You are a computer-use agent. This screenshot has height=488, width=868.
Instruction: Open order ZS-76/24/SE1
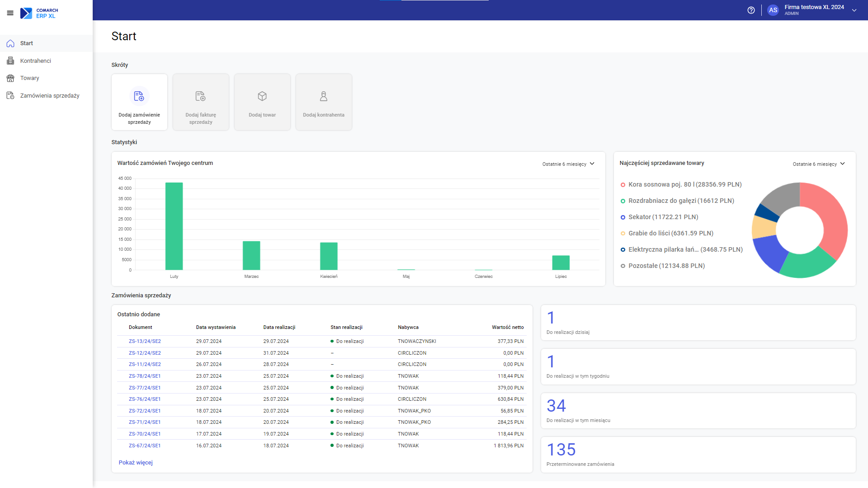point(145,399)
